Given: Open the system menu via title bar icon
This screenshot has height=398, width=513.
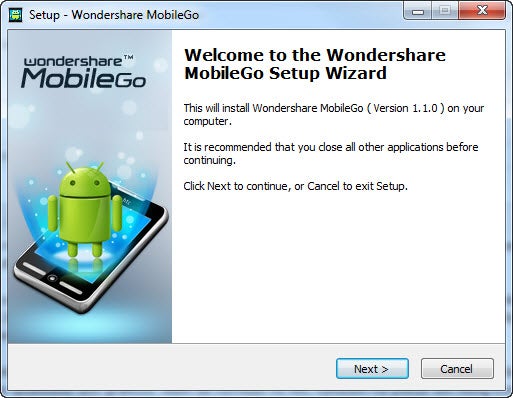Looking at the screenshot, I should coord(16,15).
